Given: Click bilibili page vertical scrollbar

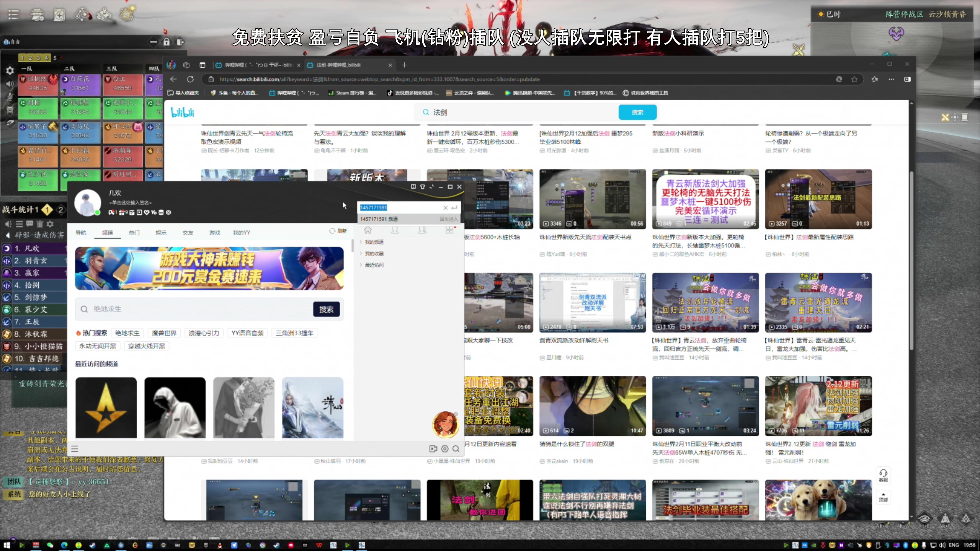Looking at the screenshot, I should [911, 260].
